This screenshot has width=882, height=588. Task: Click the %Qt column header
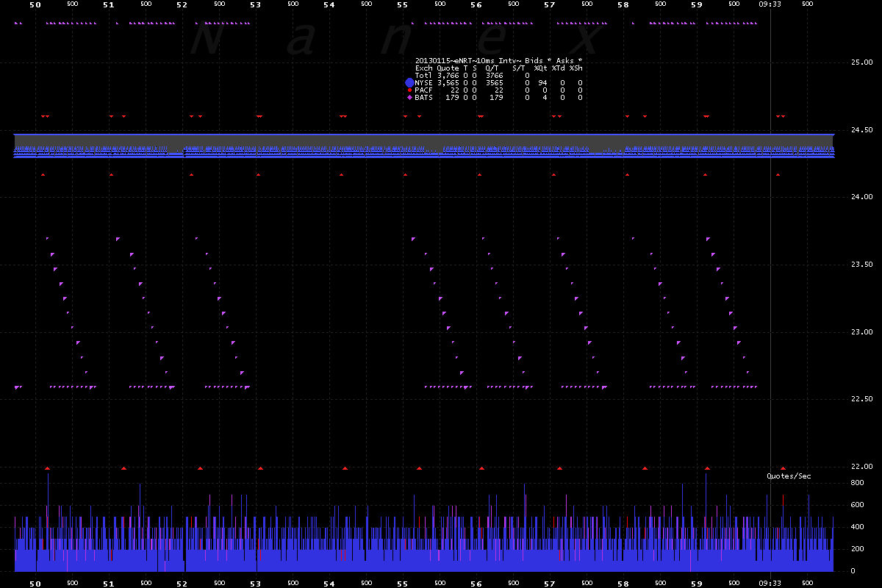[x=540, y=68]
